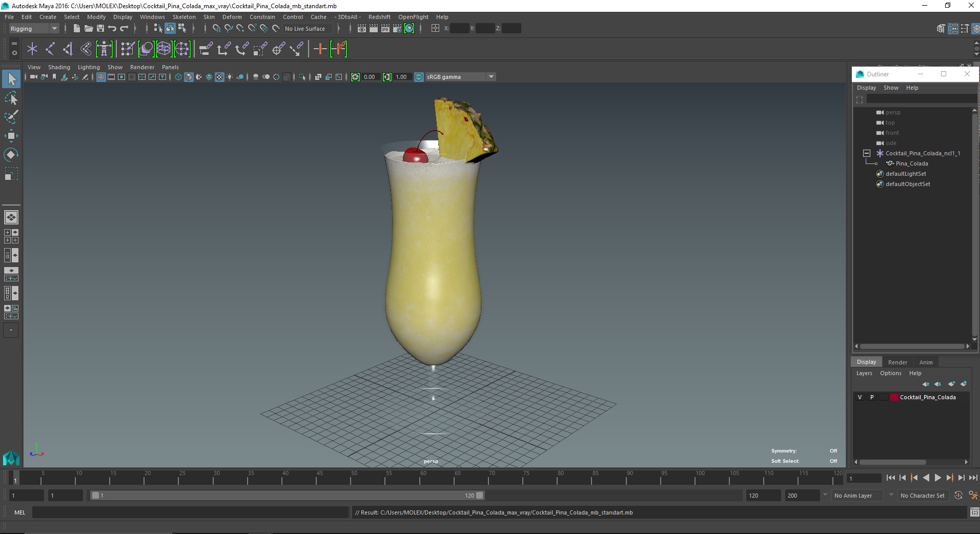Viewport: 980px width, 534px height.
Task: Toggle empty display type box of layer
Action: tap(883, 397)
